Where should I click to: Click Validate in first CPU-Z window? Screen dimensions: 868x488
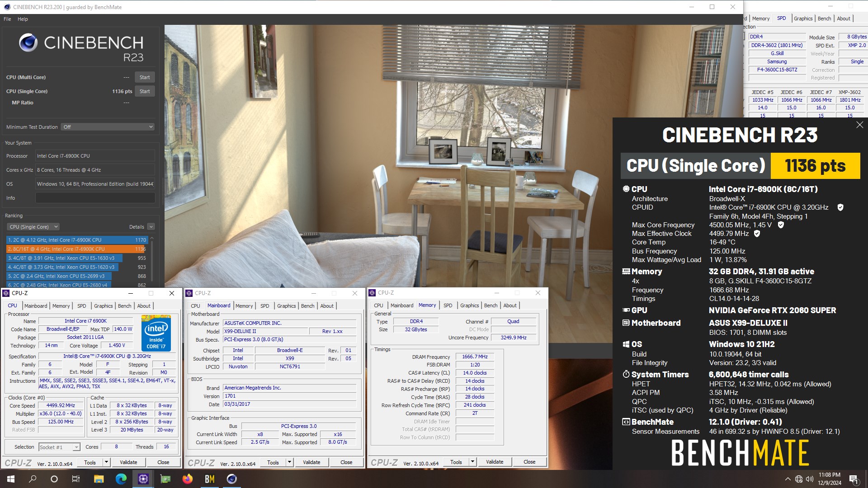click(x=128, y=462)
